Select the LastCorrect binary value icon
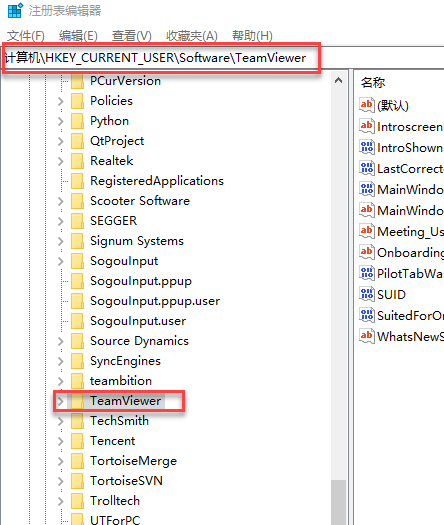This screenshot has height=525, width=444. tap(367, 168)
